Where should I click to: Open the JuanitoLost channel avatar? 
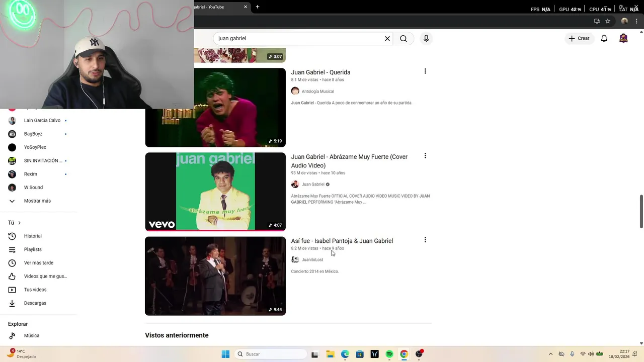[295, 259]
